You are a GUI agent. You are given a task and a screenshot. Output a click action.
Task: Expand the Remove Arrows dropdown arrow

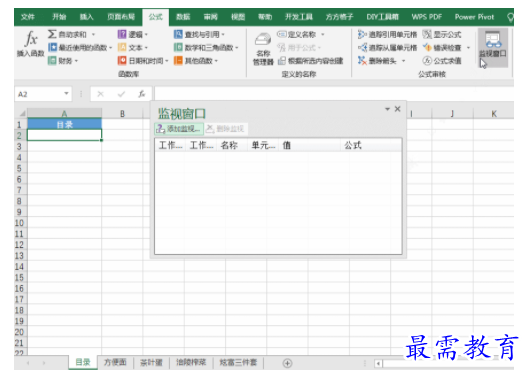[x=403, y=61]
